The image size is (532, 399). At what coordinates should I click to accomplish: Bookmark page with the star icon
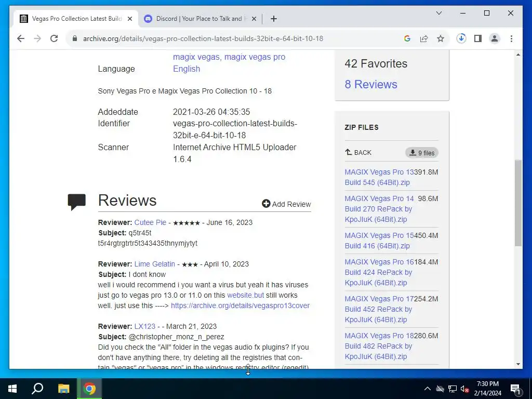coord(441,38)
